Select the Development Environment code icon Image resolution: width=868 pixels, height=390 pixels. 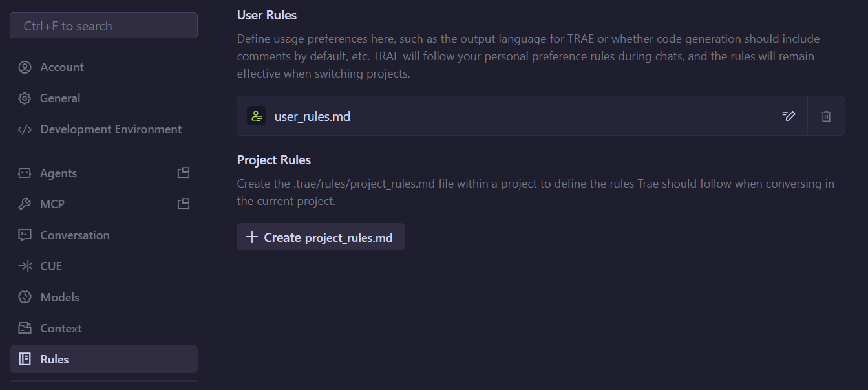(24, 129)
